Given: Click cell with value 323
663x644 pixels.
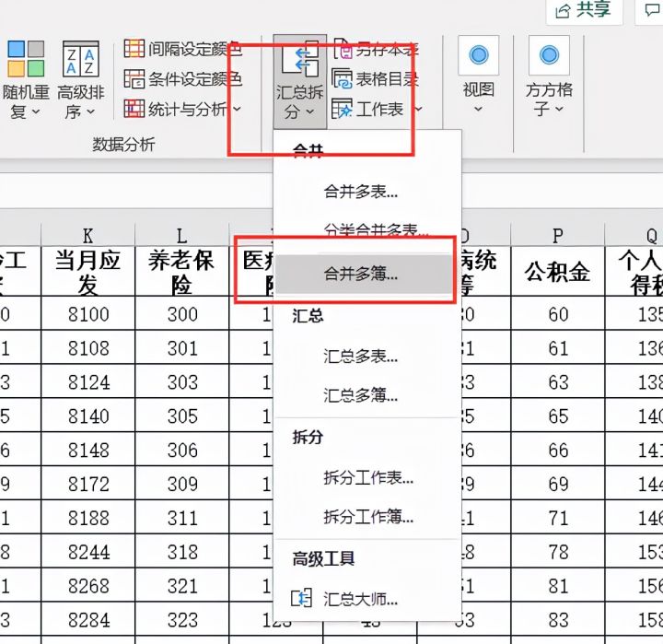Looking at the screenshot, I should (181, 619).
